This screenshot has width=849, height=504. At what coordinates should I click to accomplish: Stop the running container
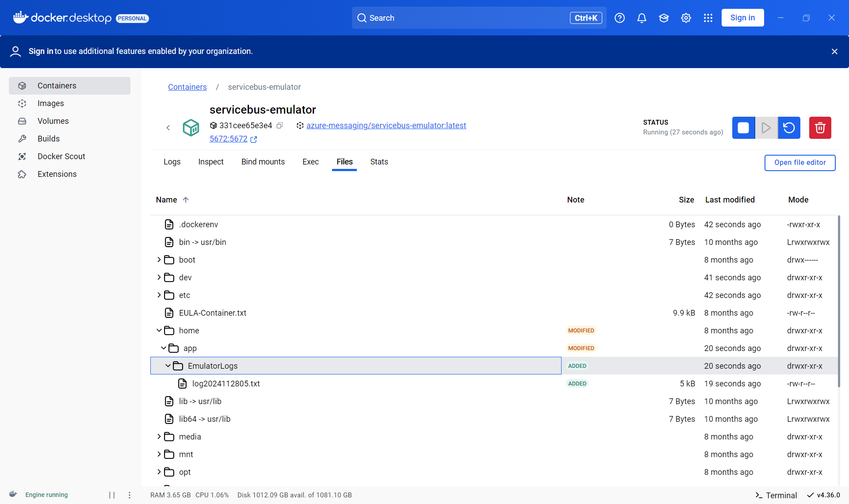coord(743,128)
